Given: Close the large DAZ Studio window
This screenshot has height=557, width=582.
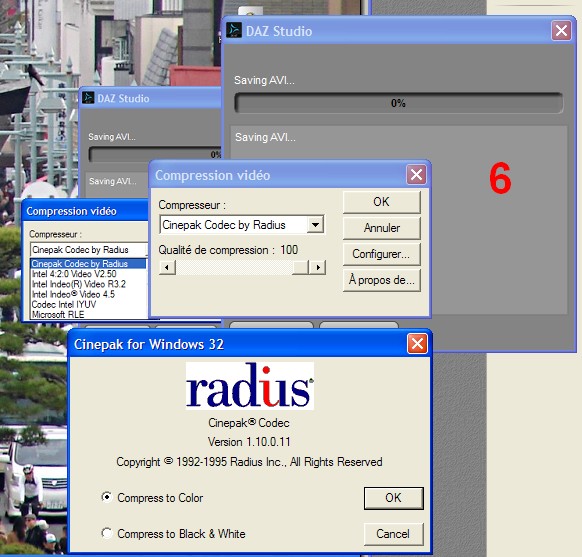Looking at the screenshot, I should (x=561, y=30).
